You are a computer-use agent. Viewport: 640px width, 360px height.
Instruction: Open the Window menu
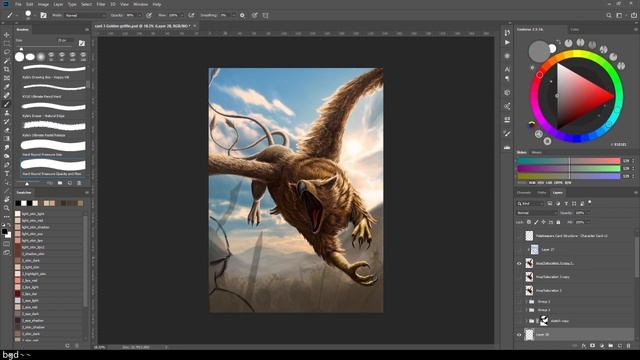click(140, 4)
